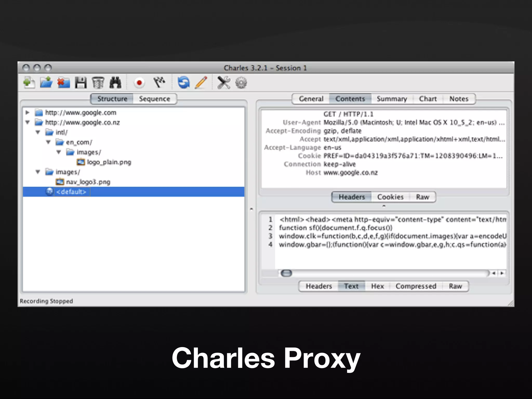
Task: Switch to the Sequence view tab
Action: tap(155, 99)
